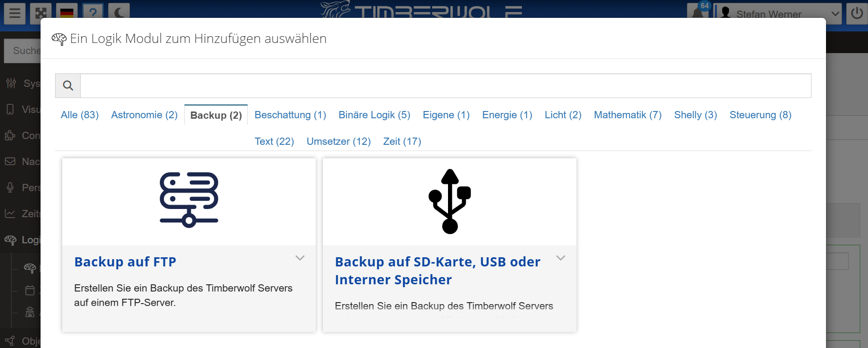The height and width of the screenshot is (348, 868).
Task: Open the Zeit (17) tab
Action: 402,141
